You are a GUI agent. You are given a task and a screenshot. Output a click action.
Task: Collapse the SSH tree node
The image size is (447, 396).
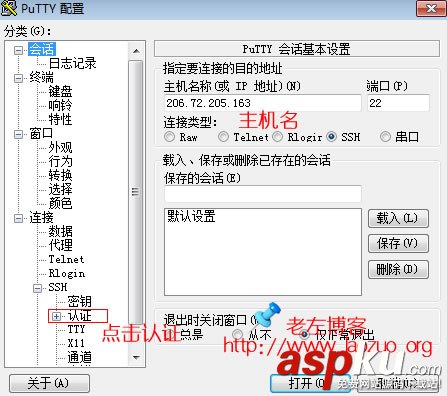[38, 288]
